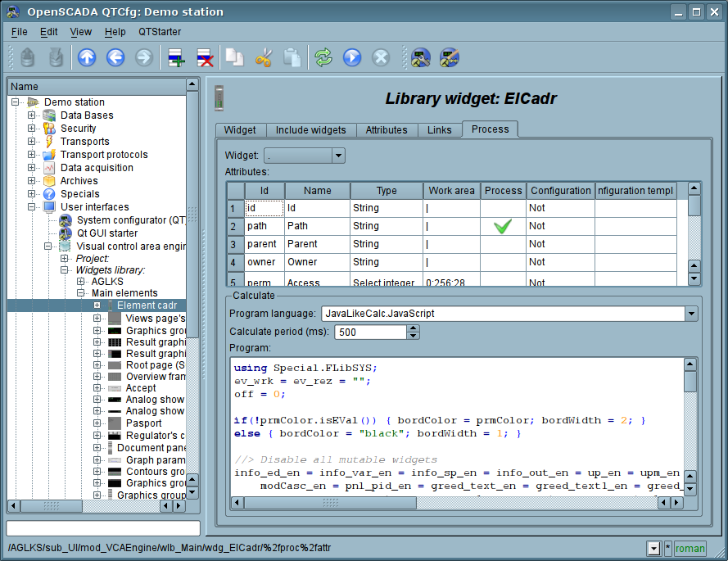The height and width of the screenshot is (561, 728).
Task: Click the delete item toolbar icon
Action: (205, 57)
